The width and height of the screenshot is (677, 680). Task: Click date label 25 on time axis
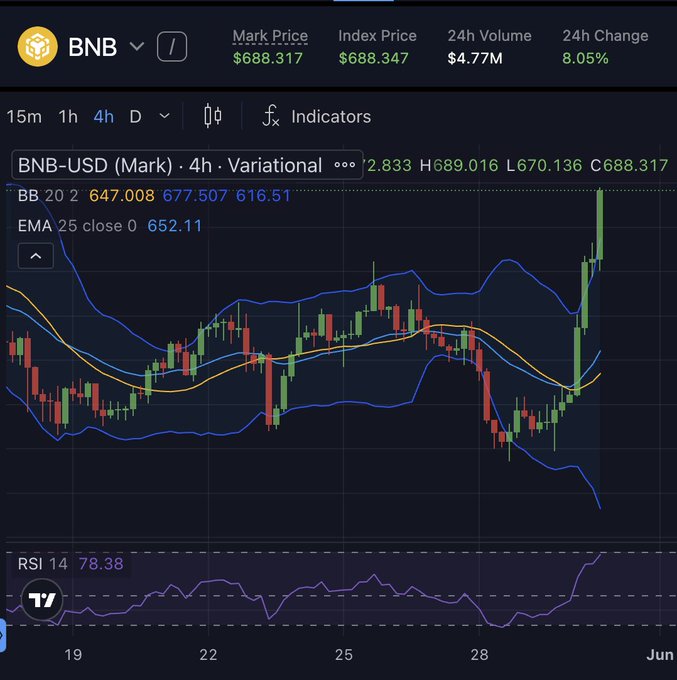pyautogui.click(x=343, y=654)
